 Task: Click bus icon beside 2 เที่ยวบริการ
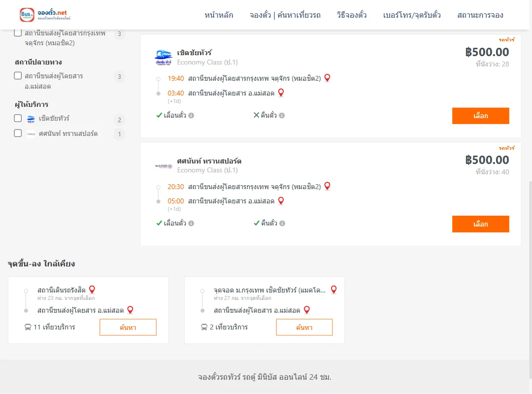[204, 327]
